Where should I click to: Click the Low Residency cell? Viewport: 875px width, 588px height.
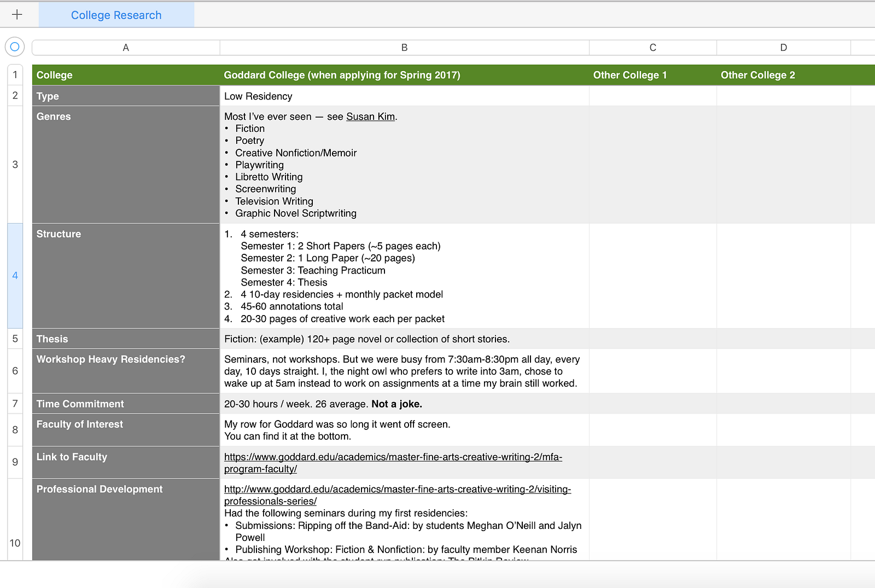pyautogui.click(x=404, y=96)
